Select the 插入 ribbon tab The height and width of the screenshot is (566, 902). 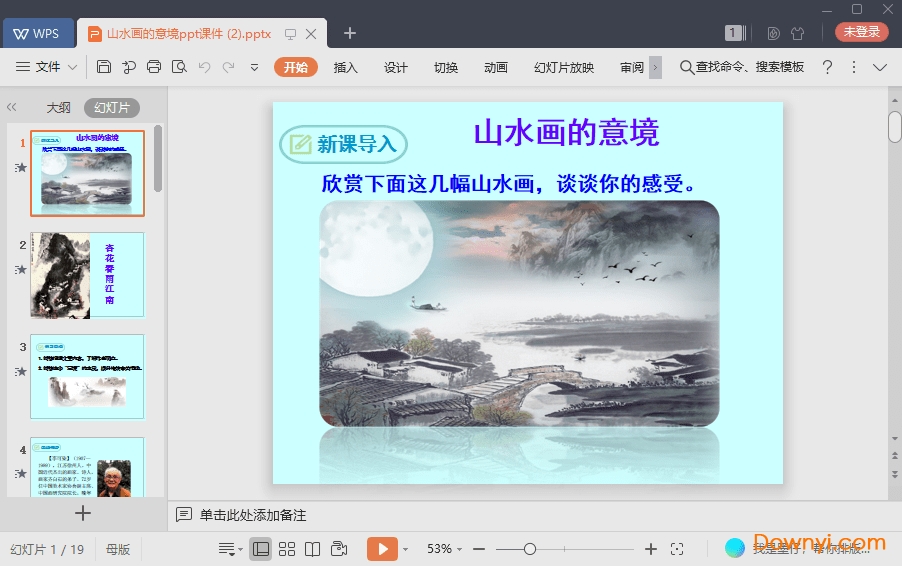[346, 67]
